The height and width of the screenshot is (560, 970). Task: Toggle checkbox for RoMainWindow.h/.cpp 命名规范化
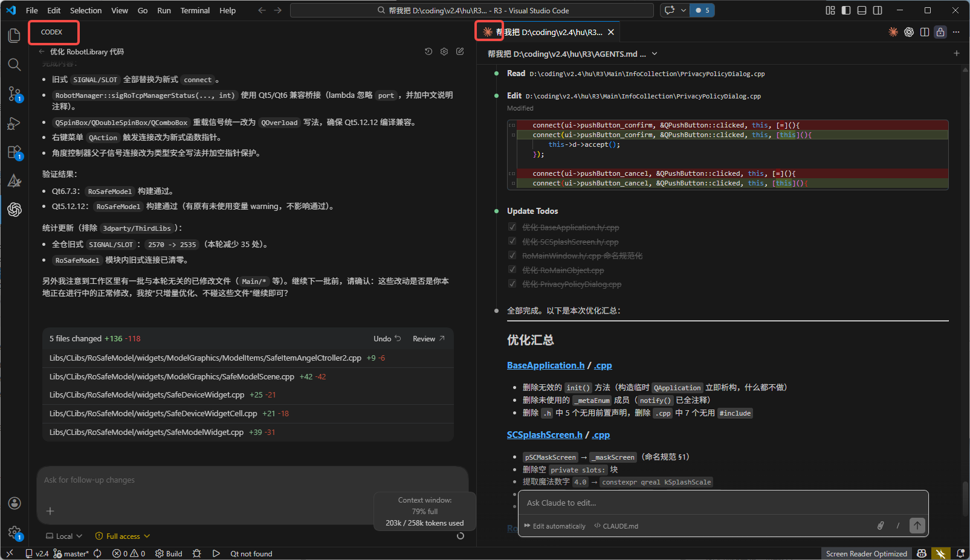(x=512, y=256)
